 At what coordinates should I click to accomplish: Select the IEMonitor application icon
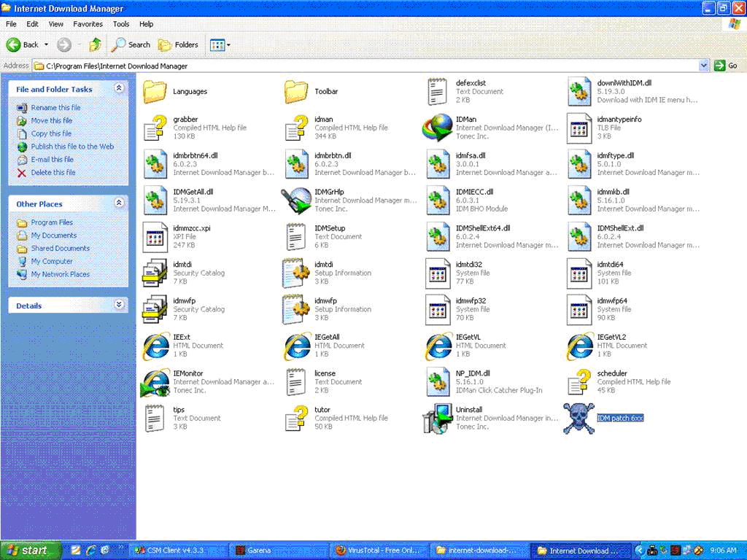click(x=155, y=382)
